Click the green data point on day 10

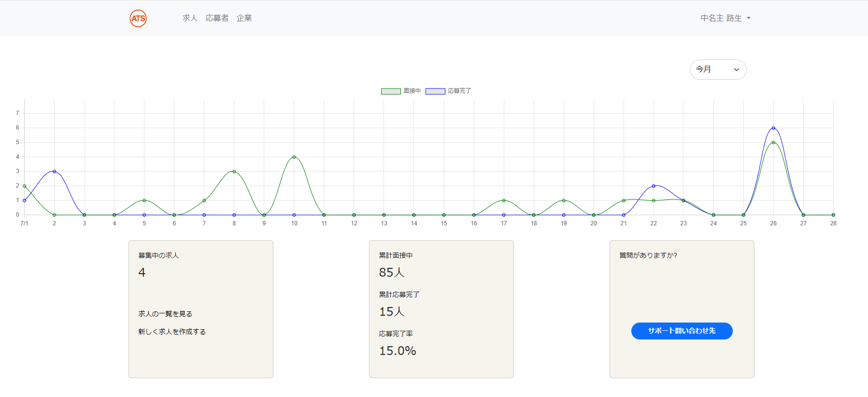click(x=294, y=157)
